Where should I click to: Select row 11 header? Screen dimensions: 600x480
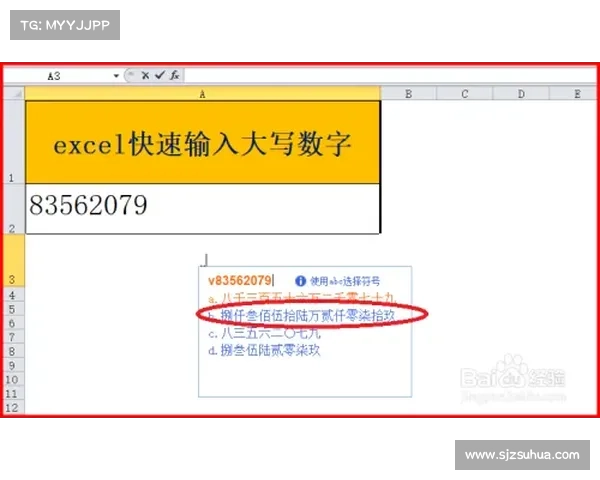pyautogui.click(x=14, y=393)
